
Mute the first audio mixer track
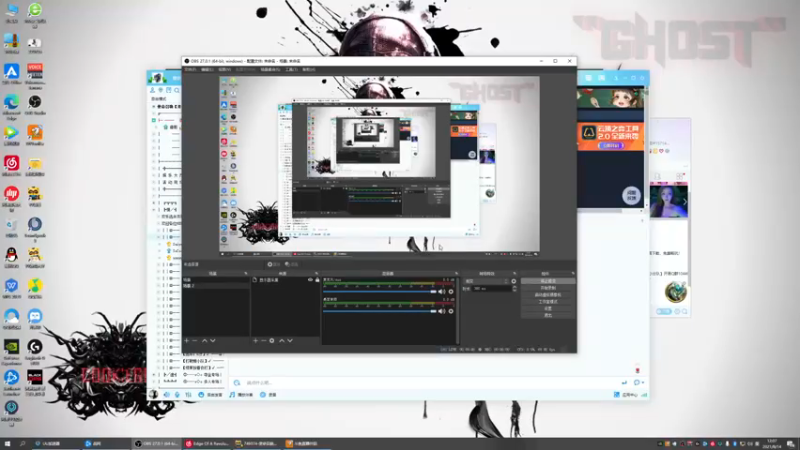click(x=442, y=291)
